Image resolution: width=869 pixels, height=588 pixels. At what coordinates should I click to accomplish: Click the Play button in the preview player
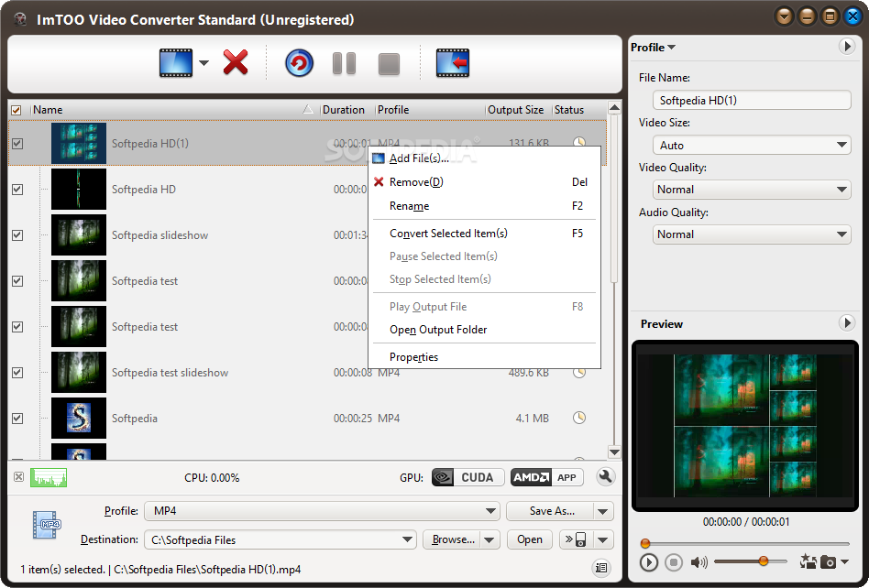coord(648,562)
